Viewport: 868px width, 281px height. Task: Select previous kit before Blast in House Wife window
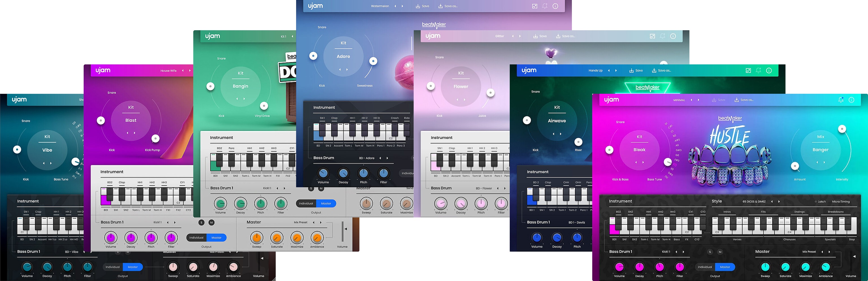[x=127, y=133]
